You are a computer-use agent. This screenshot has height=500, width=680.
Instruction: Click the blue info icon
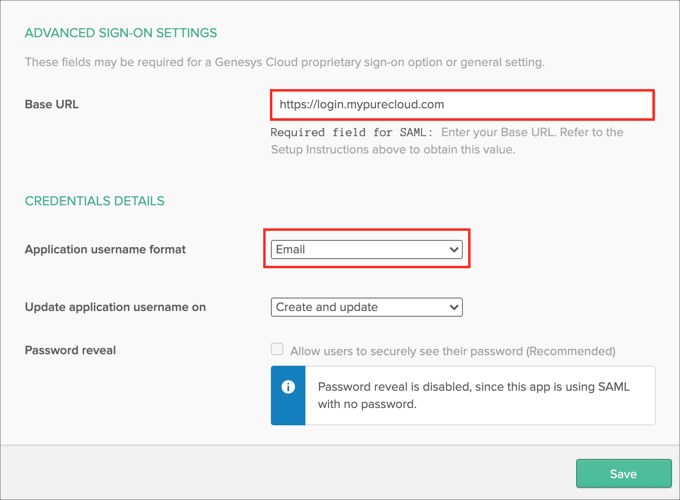288,387
